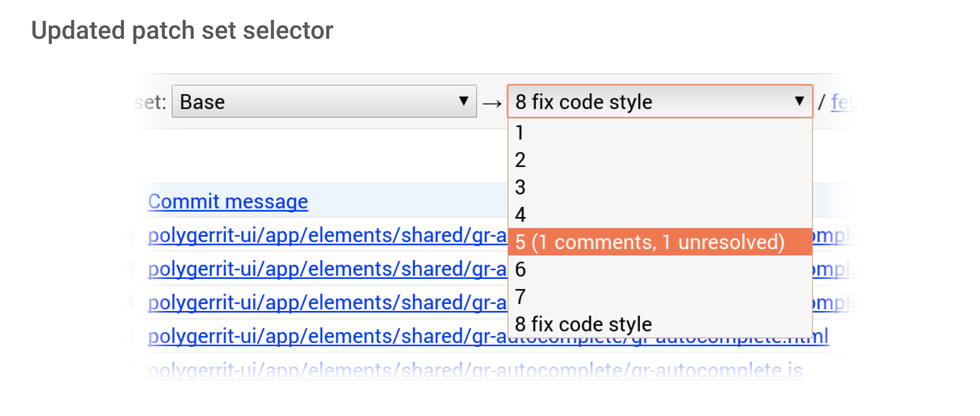The width and height of the screenshot is (980, 416).
Task: Pick patch set 7 in the list
Action: pyautogui.click(x=659, y=297)
